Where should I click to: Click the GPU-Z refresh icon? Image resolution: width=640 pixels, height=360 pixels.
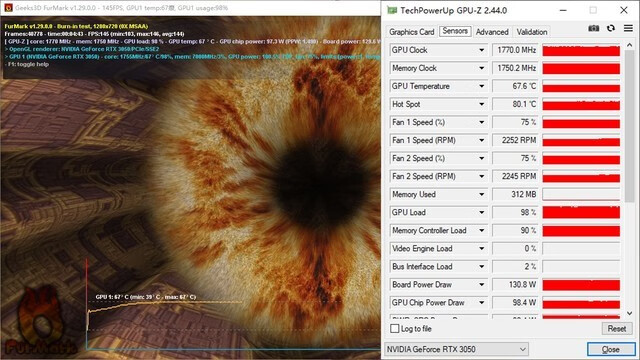tap(611, 28)
